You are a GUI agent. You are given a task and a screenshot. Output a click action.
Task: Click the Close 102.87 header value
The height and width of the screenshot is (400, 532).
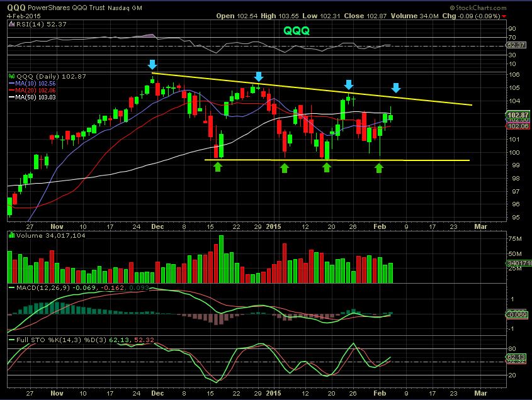[365, 16]
